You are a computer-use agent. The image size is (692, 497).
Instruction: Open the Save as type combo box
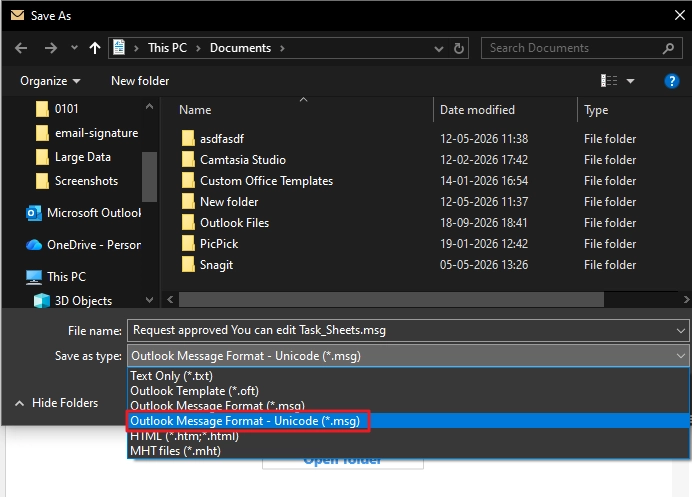[x=408, y=356]
